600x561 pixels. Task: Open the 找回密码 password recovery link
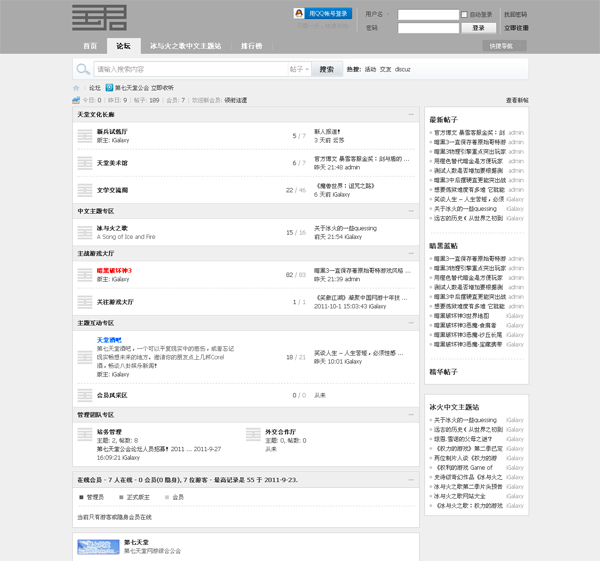[515, 15]
